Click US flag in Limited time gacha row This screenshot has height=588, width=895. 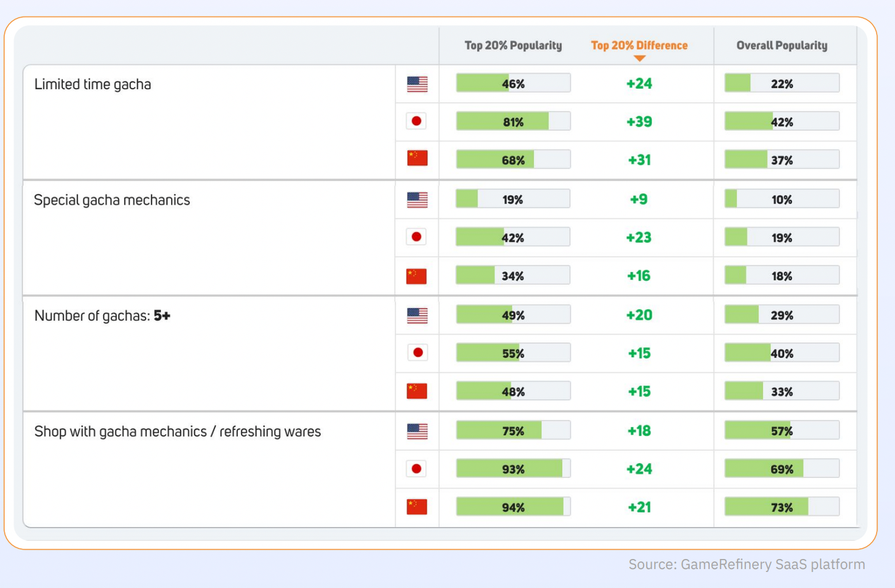point(417,84)
